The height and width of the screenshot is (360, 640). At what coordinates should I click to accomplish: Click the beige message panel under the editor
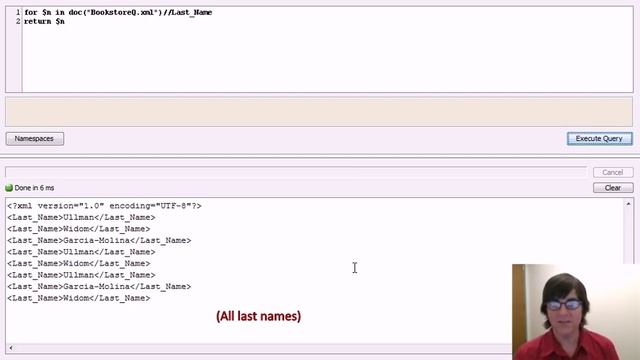click(x=319, y=111)
